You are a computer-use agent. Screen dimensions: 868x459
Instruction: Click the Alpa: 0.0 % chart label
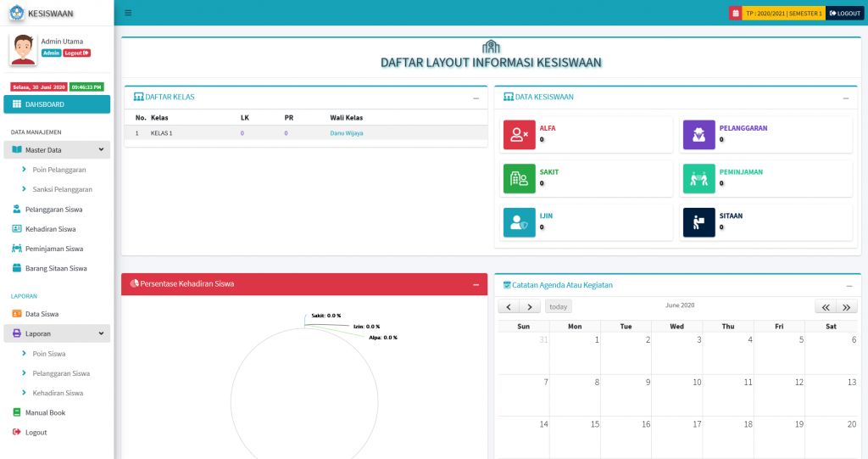pyautogui.click(x=383, y=338)
